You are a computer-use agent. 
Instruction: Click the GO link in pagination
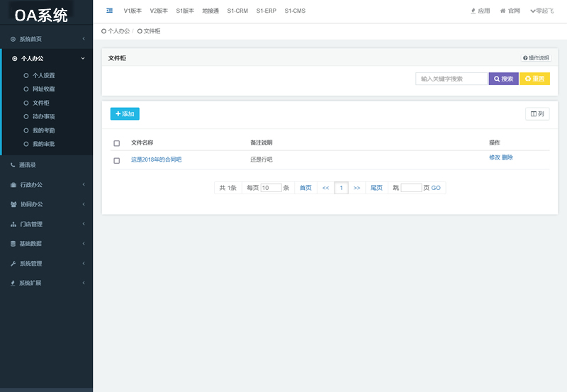click(x=436, y=188)
